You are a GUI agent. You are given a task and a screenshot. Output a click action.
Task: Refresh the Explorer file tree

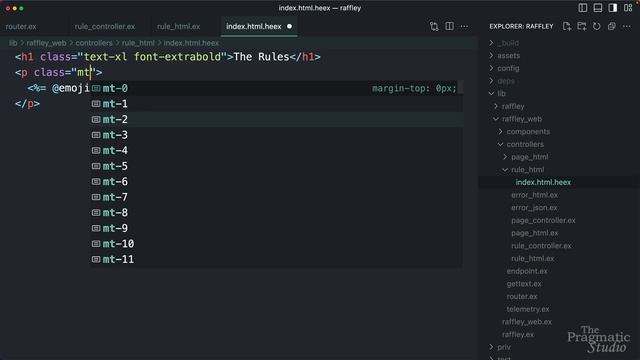click(597, 27)
